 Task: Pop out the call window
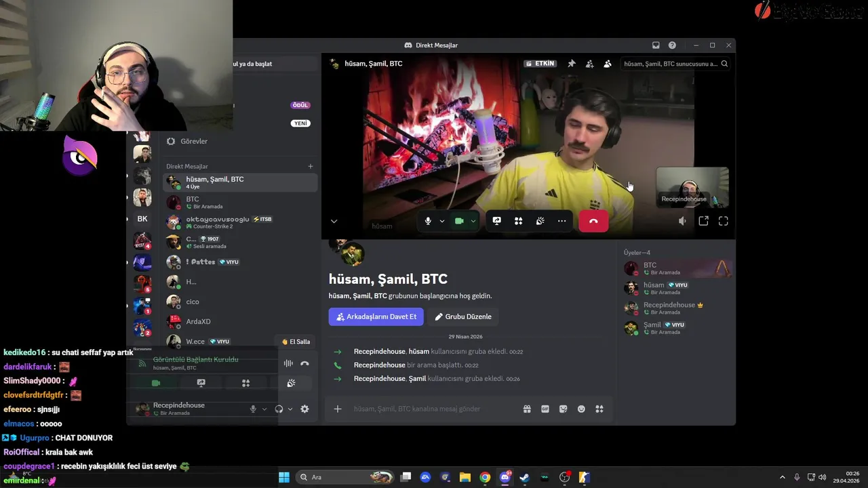click(x=703, y=221)
